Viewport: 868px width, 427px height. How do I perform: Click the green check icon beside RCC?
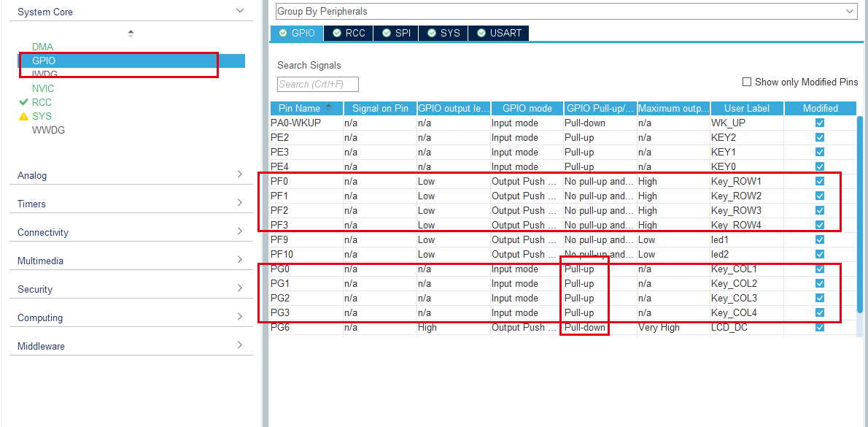23,102
